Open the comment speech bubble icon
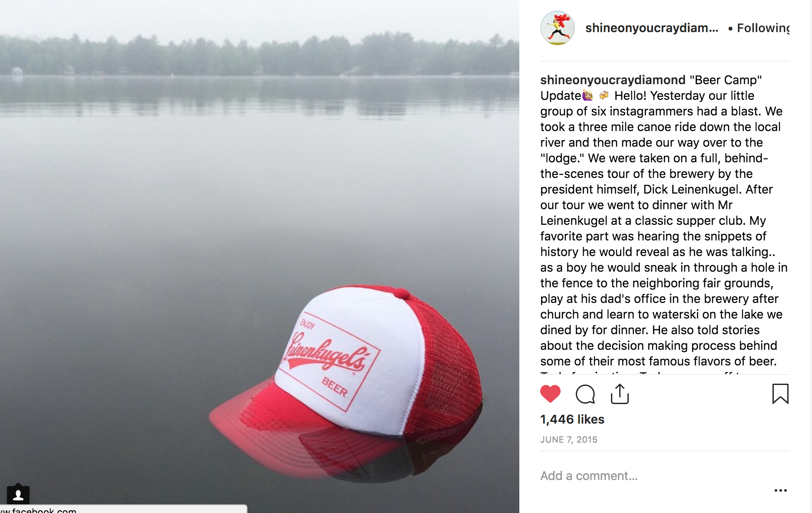 point(585,394)
